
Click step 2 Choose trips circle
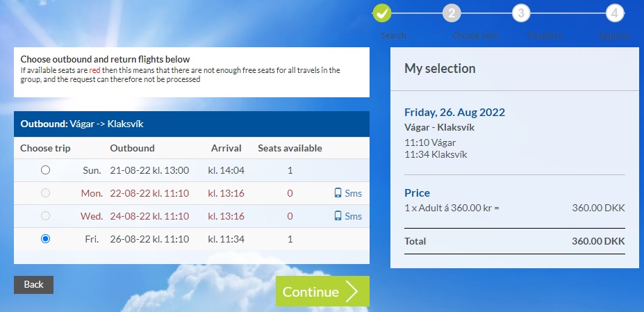(x=451, y=13)
